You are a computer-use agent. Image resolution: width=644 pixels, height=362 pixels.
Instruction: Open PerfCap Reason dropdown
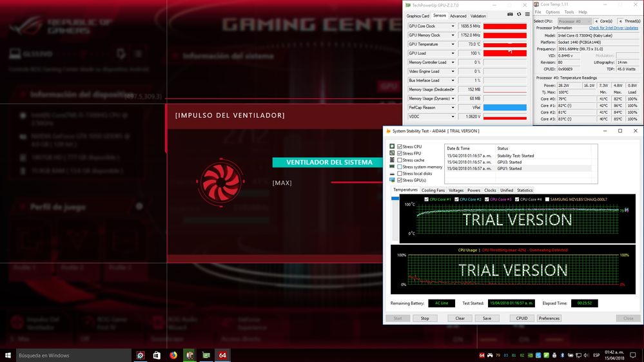point(453,108)
